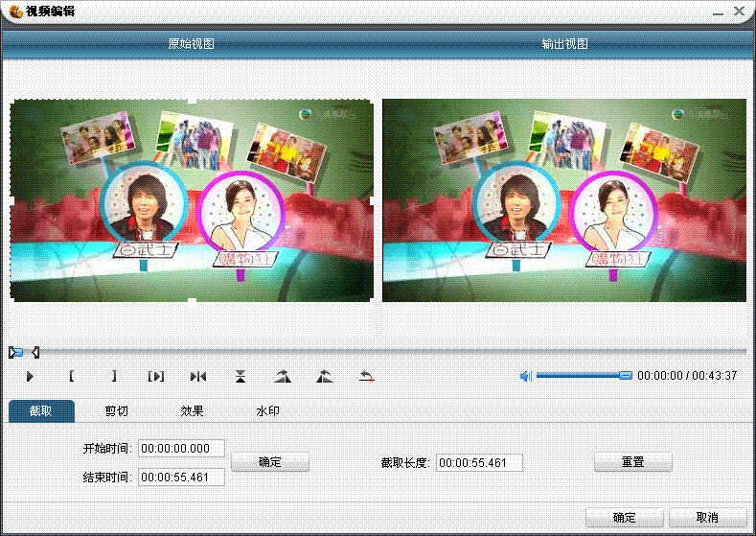Viewport: 756px width, 536px height.
Task: Start video playback with the play button
Action: pyautogui.click(x=30, y=376)
